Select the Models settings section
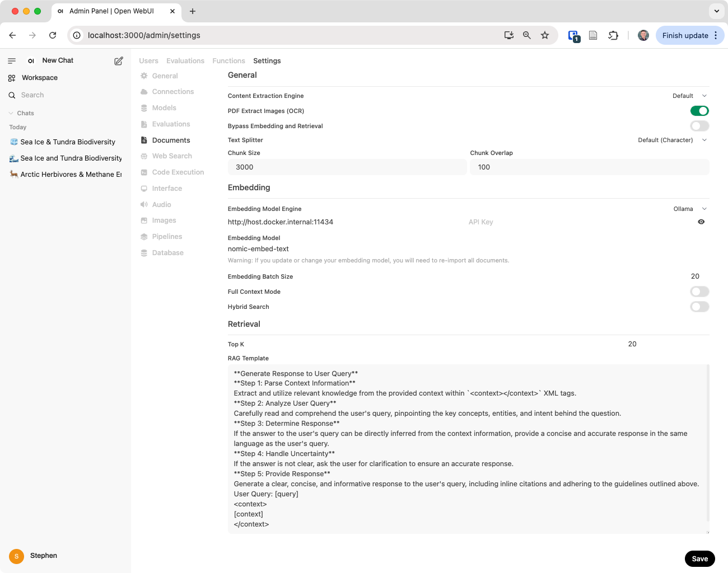The image size is (728, 573). pos(163,107)
